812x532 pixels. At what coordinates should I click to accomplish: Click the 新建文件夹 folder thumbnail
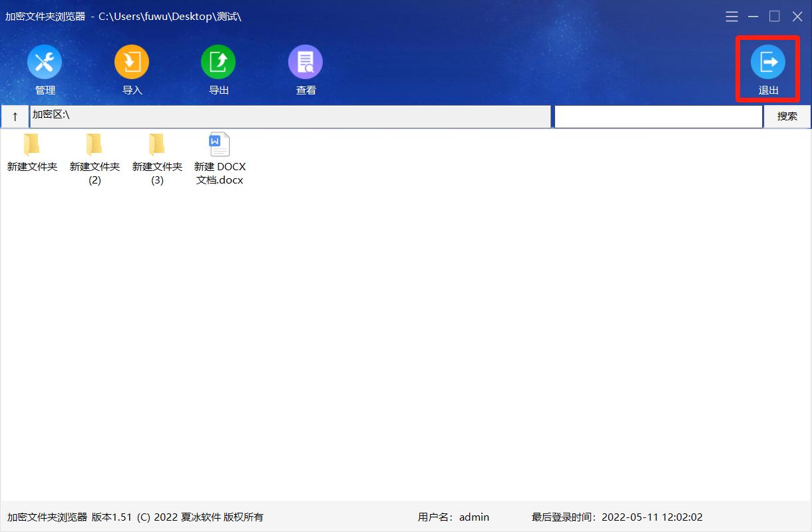point(32,145)
